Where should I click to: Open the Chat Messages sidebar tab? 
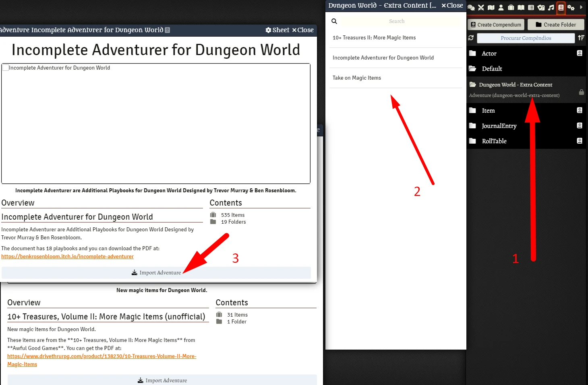(471, 7)
